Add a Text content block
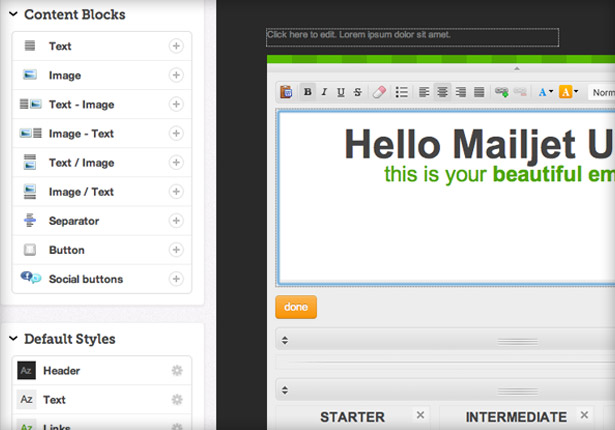Screen dimensions: 615x430 click(176, 46)
